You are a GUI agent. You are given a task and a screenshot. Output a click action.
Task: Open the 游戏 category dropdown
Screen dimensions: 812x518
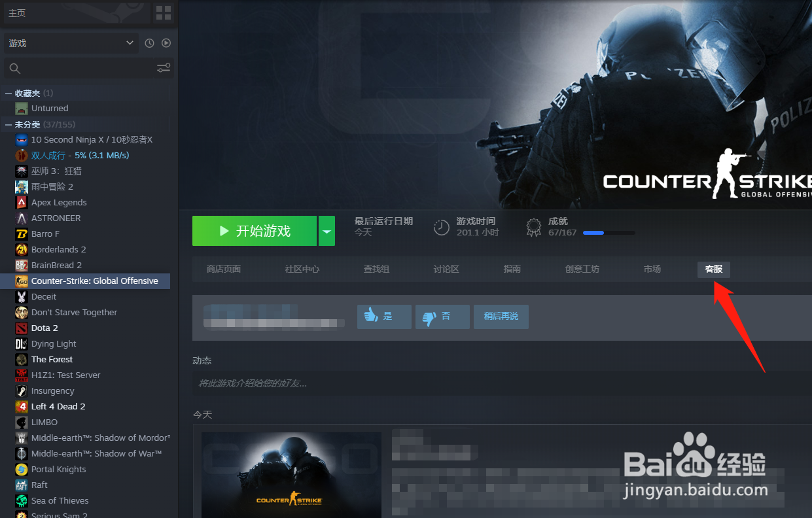pos(71,43)
